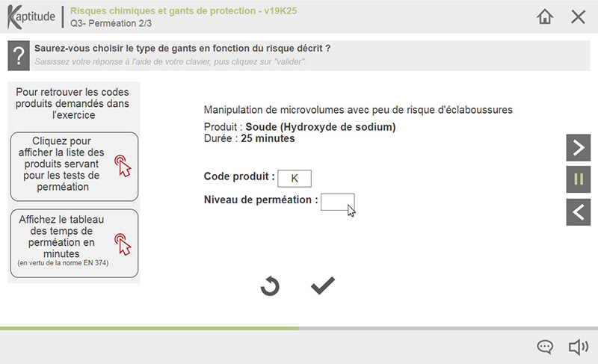Viewport: 598px width, 364px height.
Task: Mute the sound via speaker icon
Action: (x=578, y=347)
